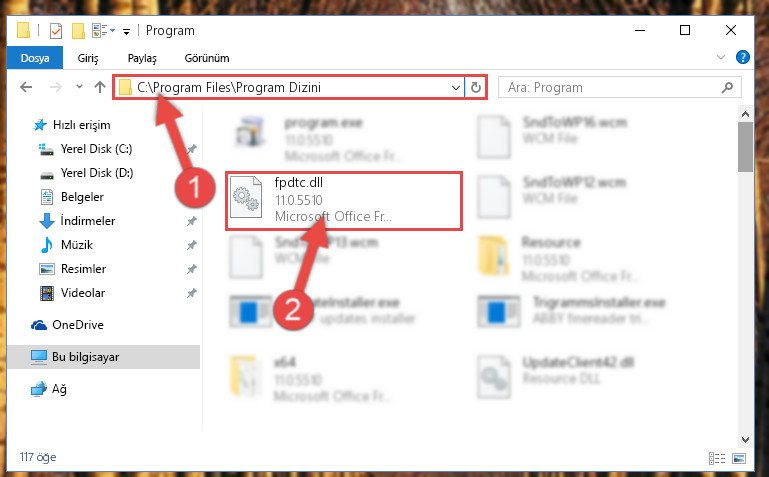The height and width of the screenshot is (477, 769).
Task: Expand the ribbon with the chevron
Action: tap(720, 57)
